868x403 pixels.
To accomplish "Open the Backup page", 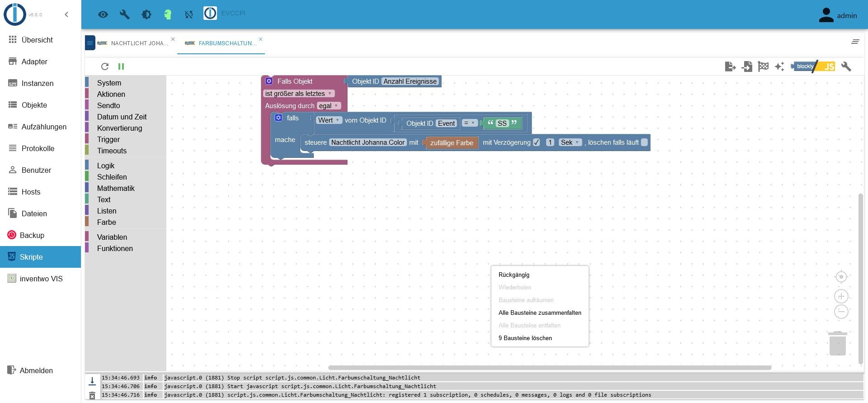I will click(x=41, y=235).
